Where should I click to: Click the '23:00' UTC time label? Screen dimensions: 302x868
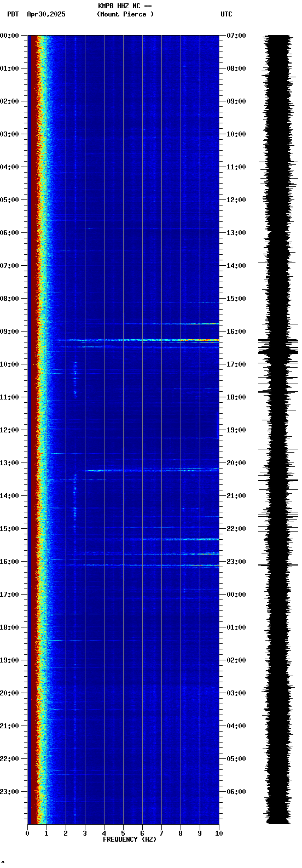(x=236, y=562)
